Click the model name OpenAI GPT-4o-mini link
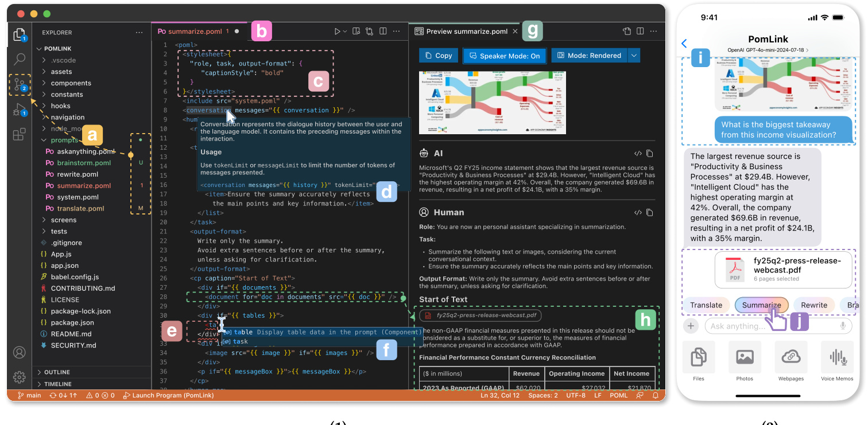Screen dimensions: 868x425 tap(769, 50)
